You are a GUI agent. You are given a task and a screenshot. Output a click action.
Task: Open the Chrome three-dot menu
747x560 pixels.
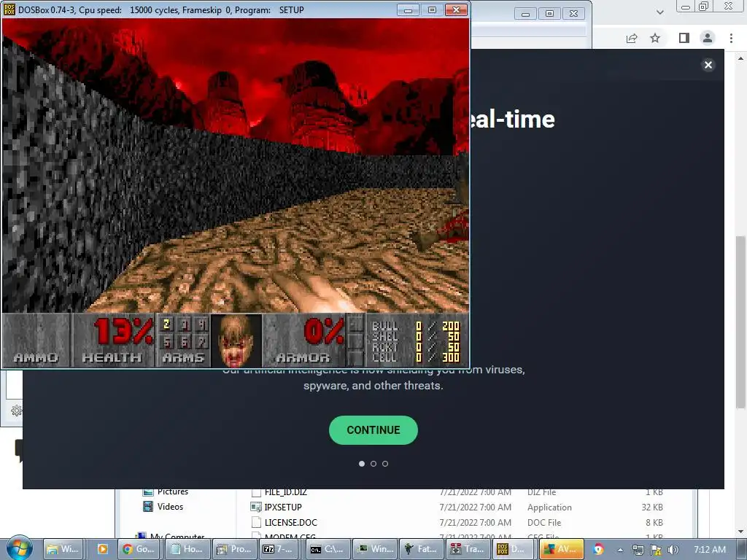click(x=731, y=38)
